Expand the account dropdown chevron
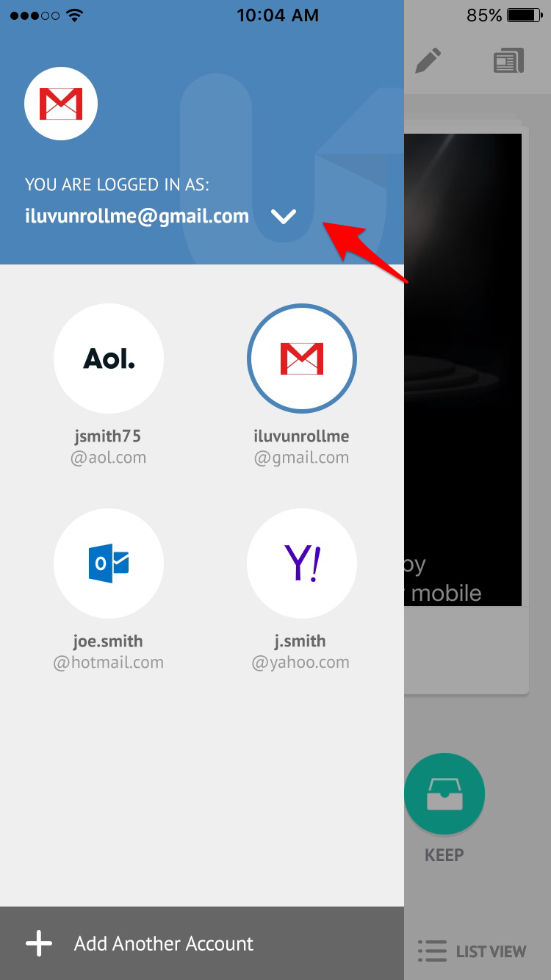The width and height of the screenshot is (551, 980). pyautogui.click(x=283, y=217)
